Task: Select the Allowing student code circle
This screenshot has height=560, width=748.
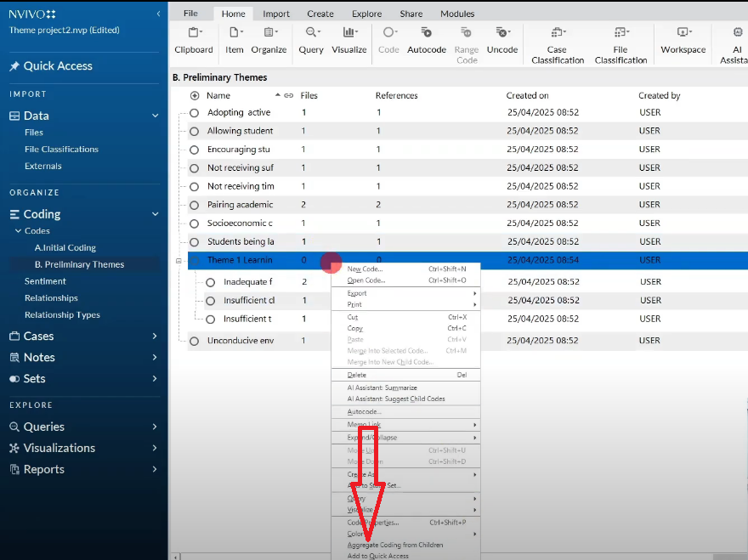Action: [194, 131]
